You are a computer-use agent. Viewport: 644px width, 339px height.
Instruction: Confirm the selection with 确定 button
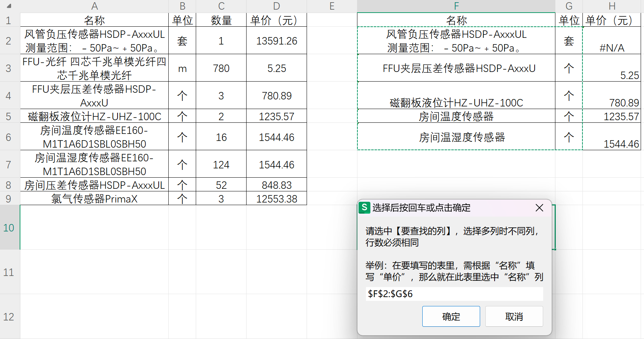[x=451, y=316]
